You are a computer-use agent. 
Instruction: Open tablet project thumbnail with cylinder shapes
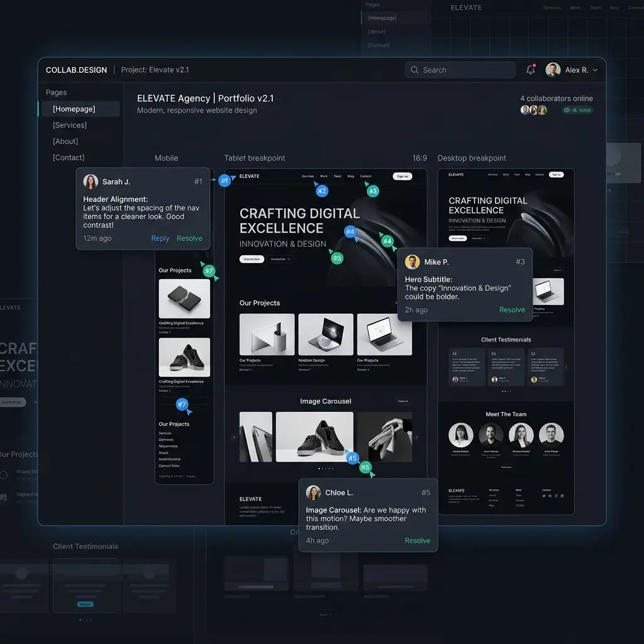267,335
